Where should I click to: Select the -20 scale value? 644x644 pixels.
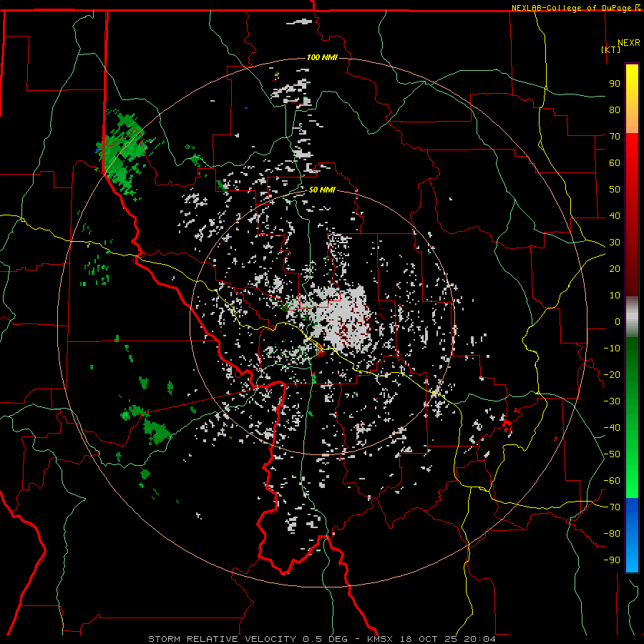pyautogui.click(x=612, y=375)
